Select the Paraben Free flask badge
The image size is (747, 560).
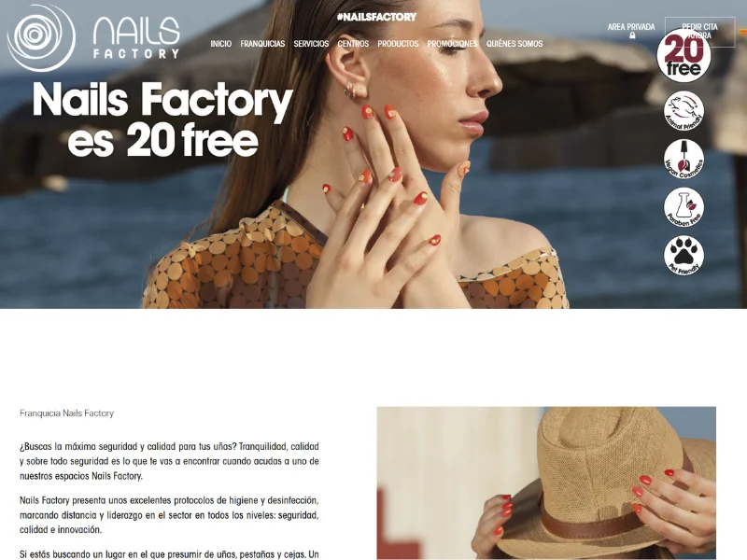(x=684, y=206)
